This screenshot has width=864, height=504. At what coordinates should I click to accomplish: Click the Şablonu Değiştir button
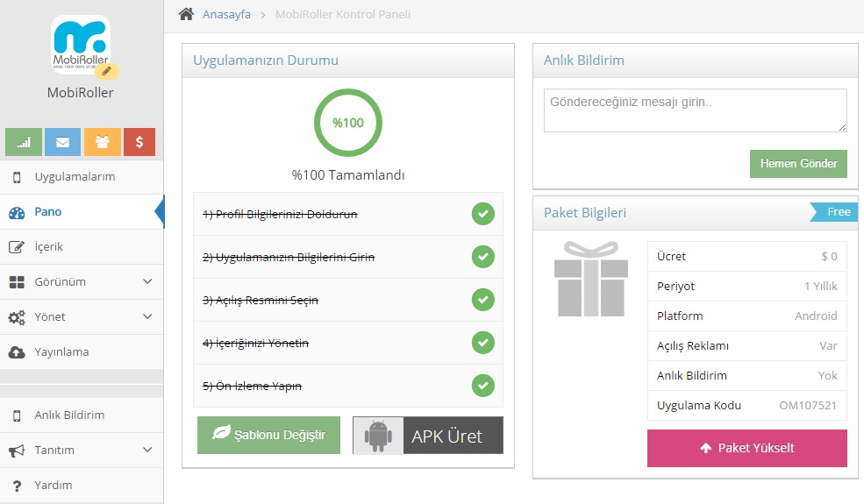(x=269, y=435)
